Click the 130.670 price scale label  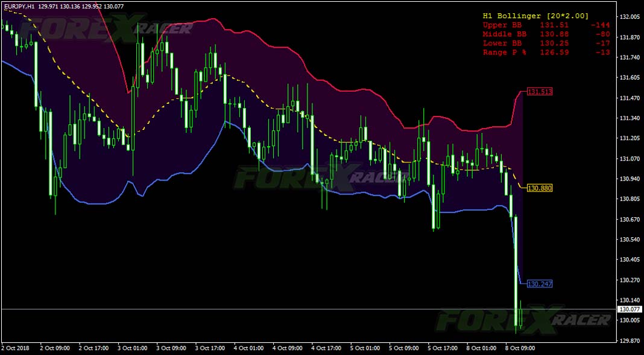629,219
